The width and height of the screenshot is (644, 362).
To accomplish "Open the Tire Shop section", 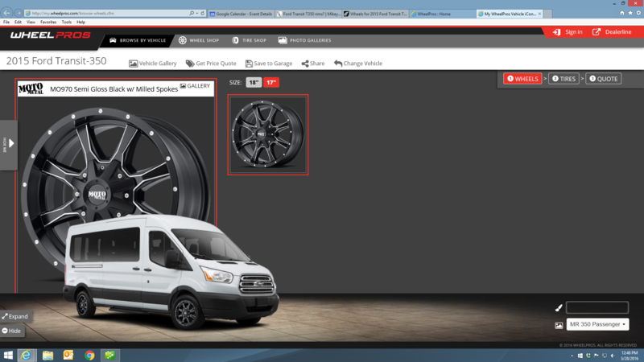I will (x=250, y=40).
